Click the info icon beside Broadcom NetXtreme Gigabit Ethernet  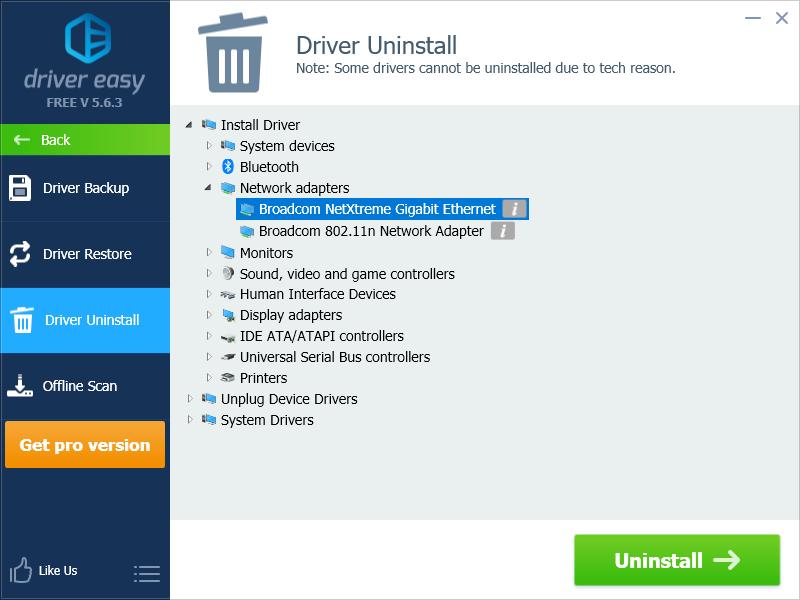point(516,209)
